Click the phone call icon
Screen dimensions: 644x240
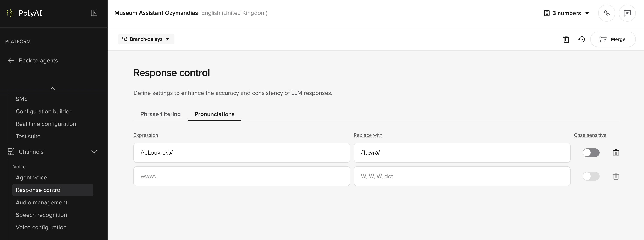[607, 13]
